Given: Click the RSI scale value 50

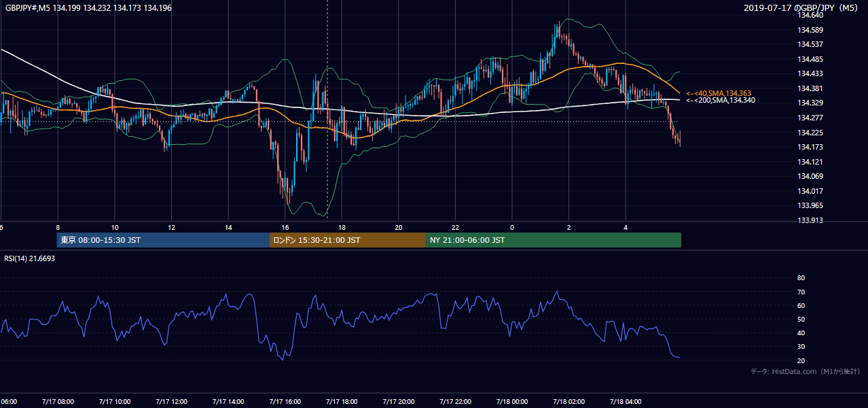Looking at the screenshot, I should click(801, 319).
